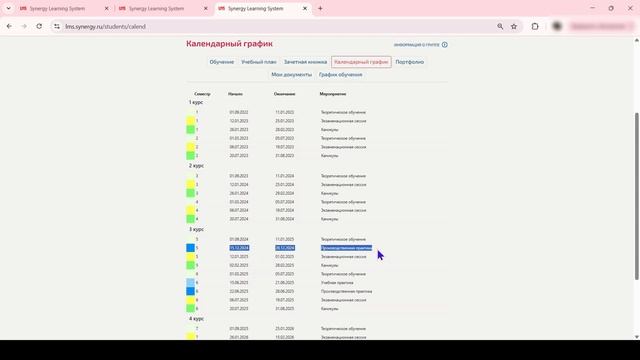Click the scrollbar up arrow at page top

pos(636,40)
